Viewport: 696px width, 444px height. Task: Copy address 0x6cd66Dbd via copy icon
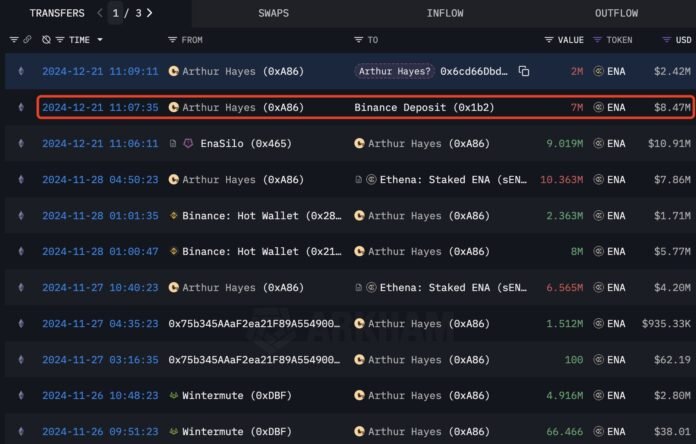524,71
